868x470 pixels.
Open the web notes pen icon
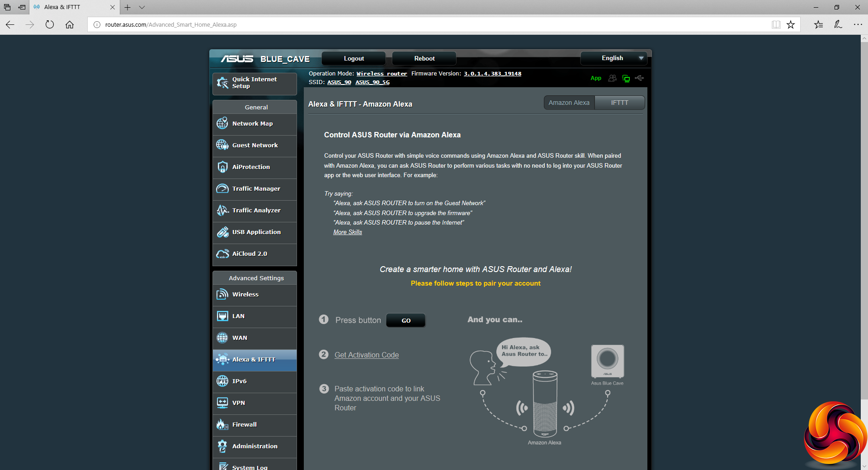[838, 24]
